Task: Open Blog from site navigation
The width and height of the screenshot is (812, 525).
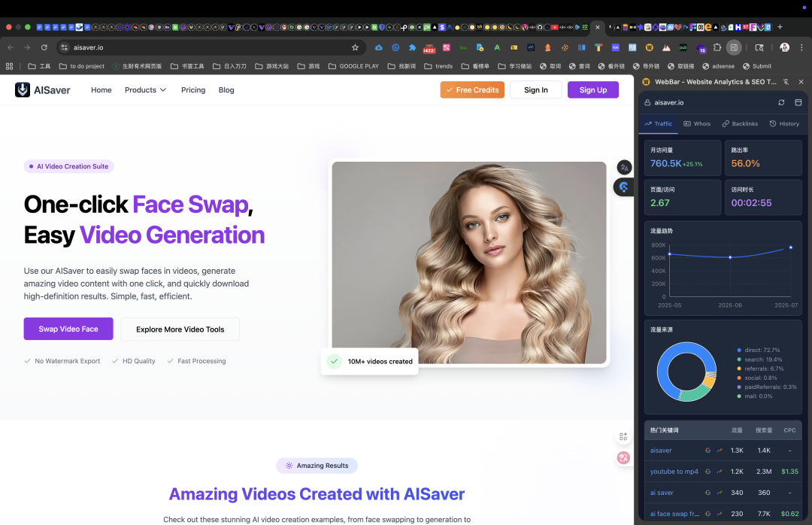Action: click(x=226, y=90)
